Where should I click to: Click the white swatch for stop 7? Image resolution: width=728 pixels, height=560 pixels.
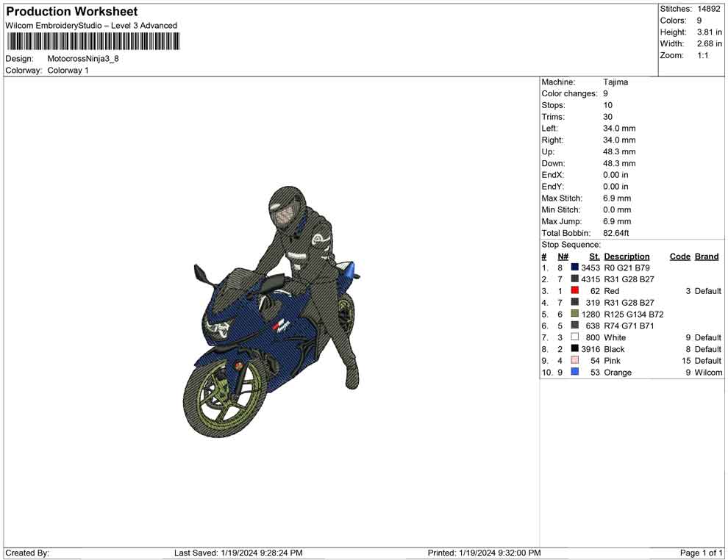click(575, 337)
